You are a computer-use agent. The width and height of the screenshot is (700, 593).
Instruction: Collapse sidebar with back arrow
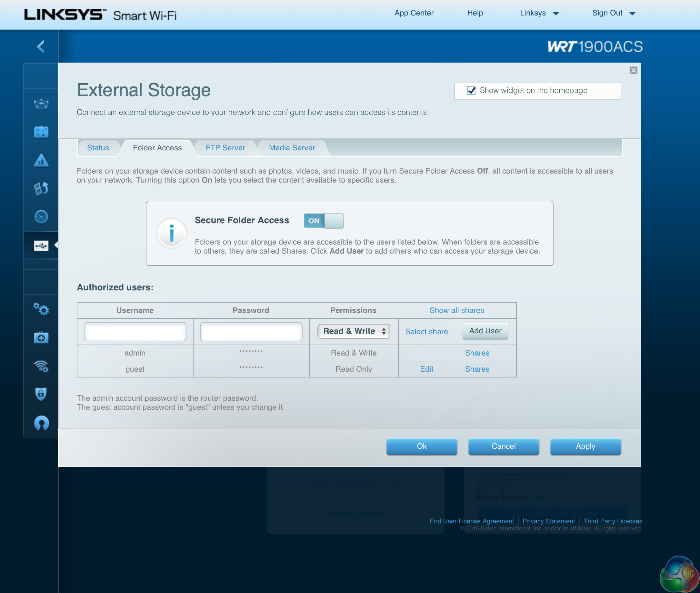[x=41, y=46]
